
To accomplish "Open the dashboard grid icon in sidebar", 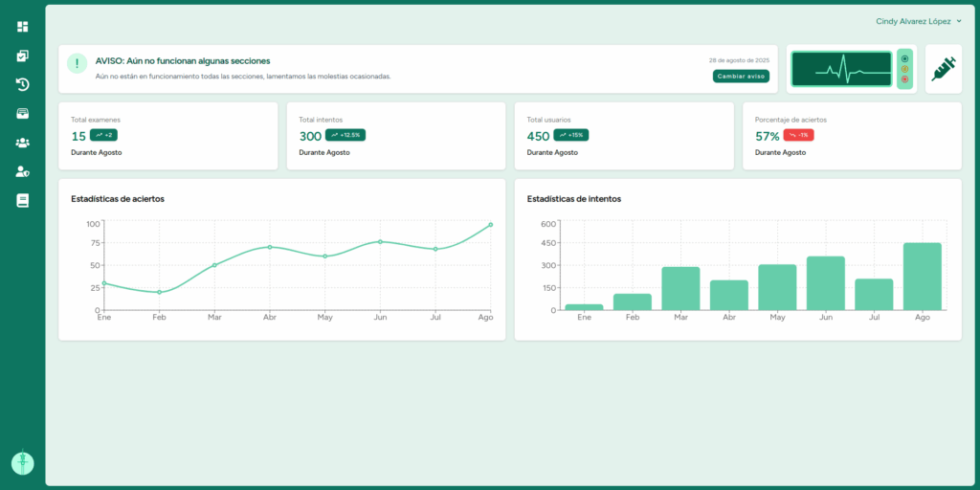I will click(22, 27).
